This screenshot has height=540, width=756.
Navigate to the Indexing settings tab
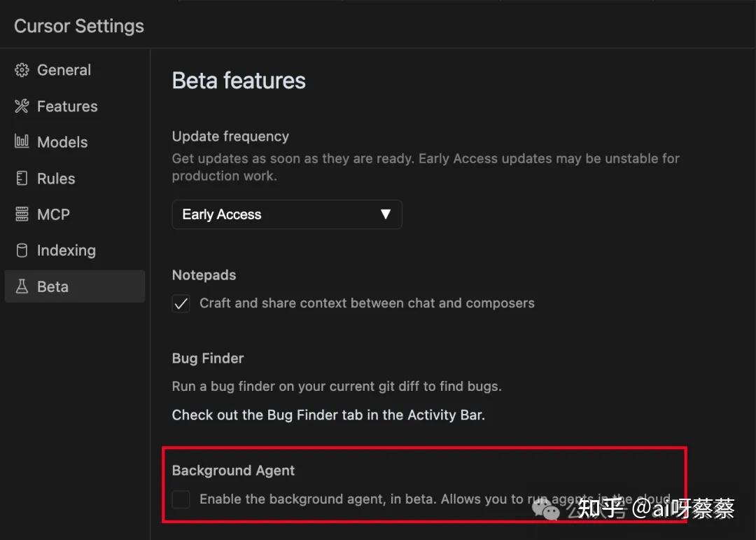pyautogui.click(x=66, y=251)
